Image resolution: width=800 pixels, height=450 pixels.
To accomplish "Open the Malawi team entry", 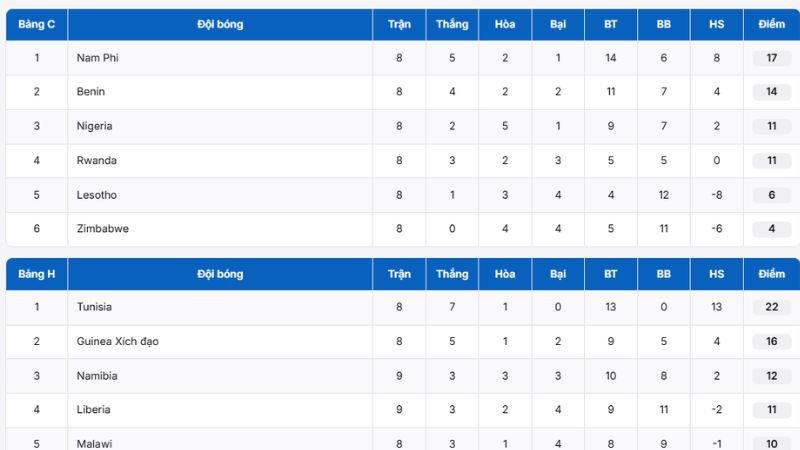I will coord(94,443).
